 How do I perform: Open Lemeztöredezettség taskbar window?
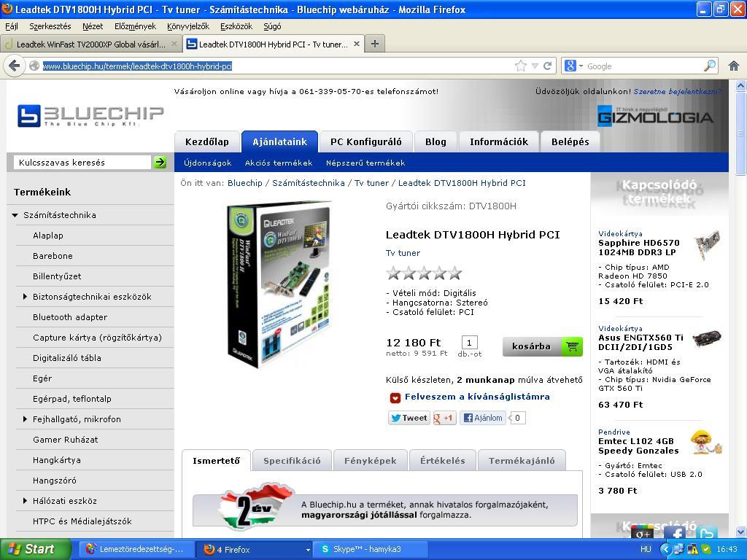[x=136, y=549]
